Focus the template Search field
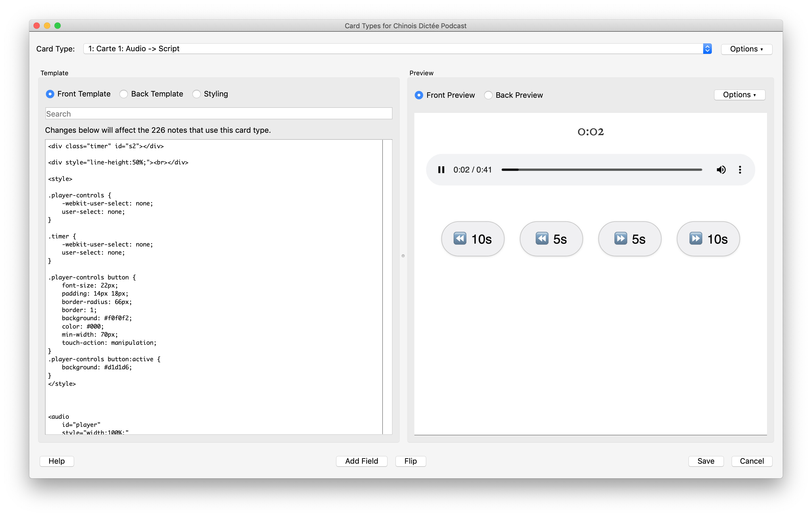The width and height of the screenshot is (812, 517). pos(218,114)
